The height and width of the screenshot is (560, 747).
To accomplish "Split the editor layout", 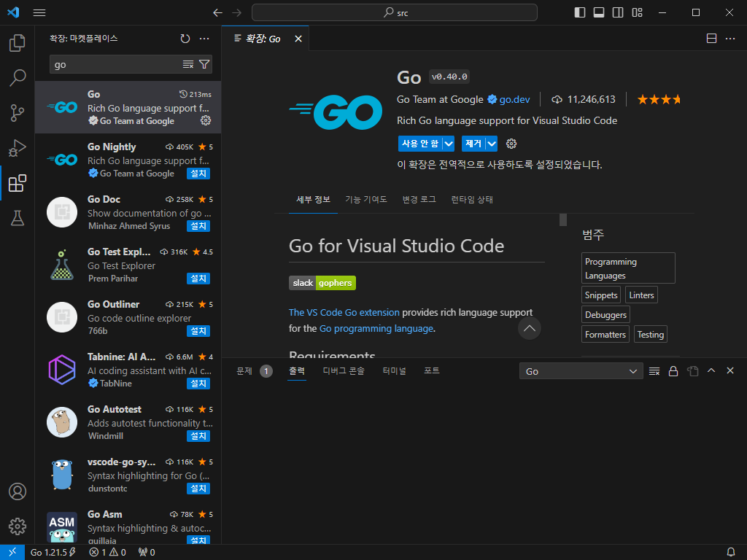I will click(x=711, y=39).
